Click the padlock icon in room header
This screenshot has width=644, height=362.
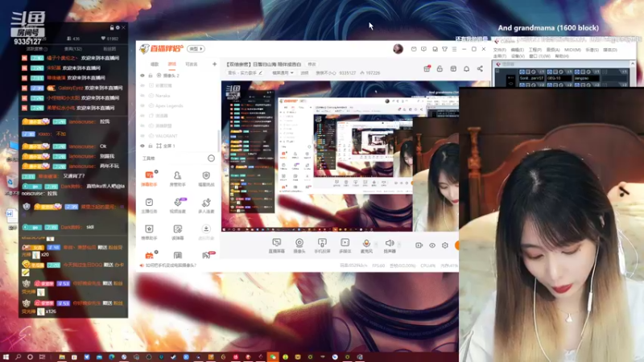440,68
